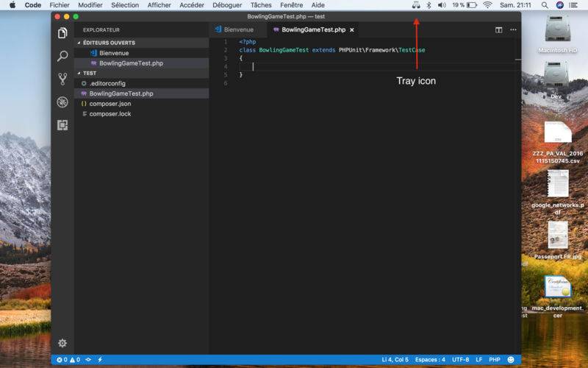Open the Search view in activity bar

coord(62,56)
